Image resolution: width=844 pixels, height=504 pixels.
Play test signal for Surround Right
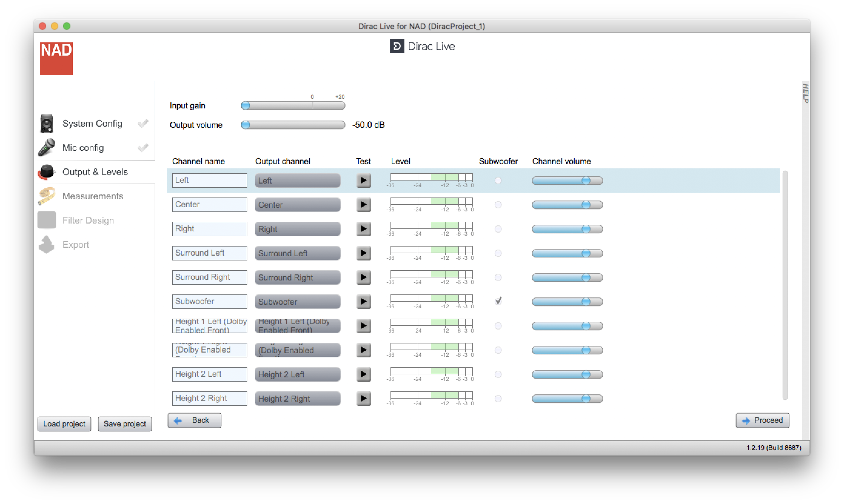(x=363, y=277)
